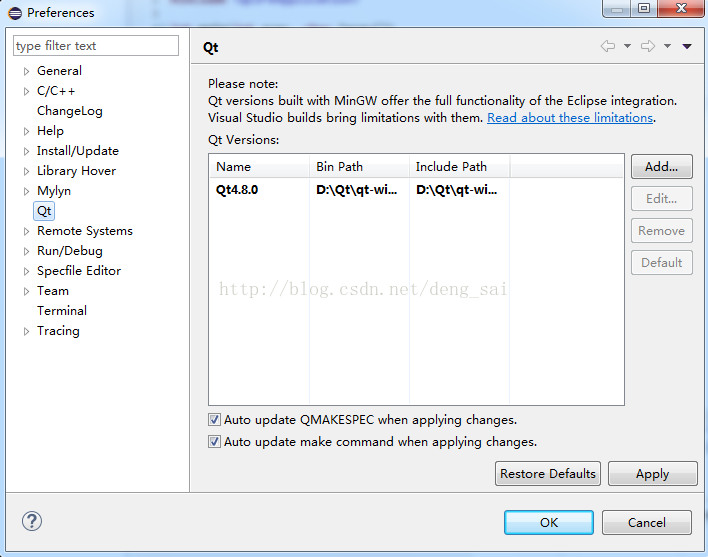The image size is (708, 557).
Task: Select ChangeLog preference page
Action: [x=70, y=111]
